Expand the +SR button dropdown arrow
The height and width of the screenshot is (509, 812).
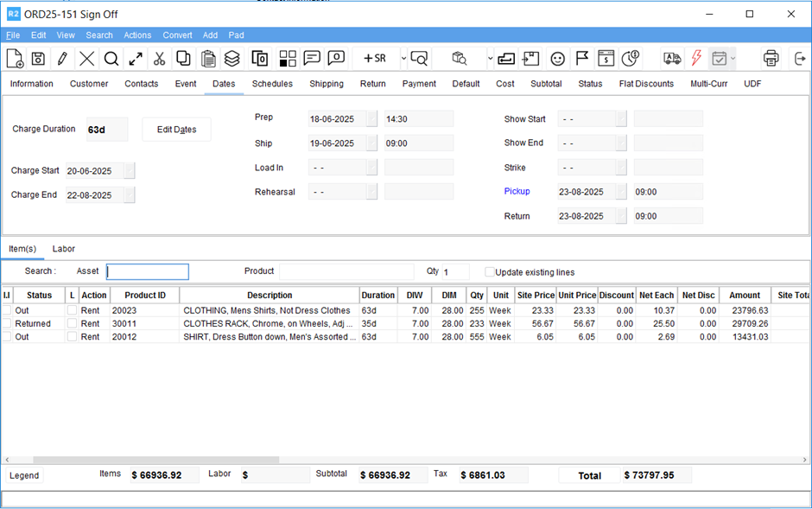tap(403, 59)
